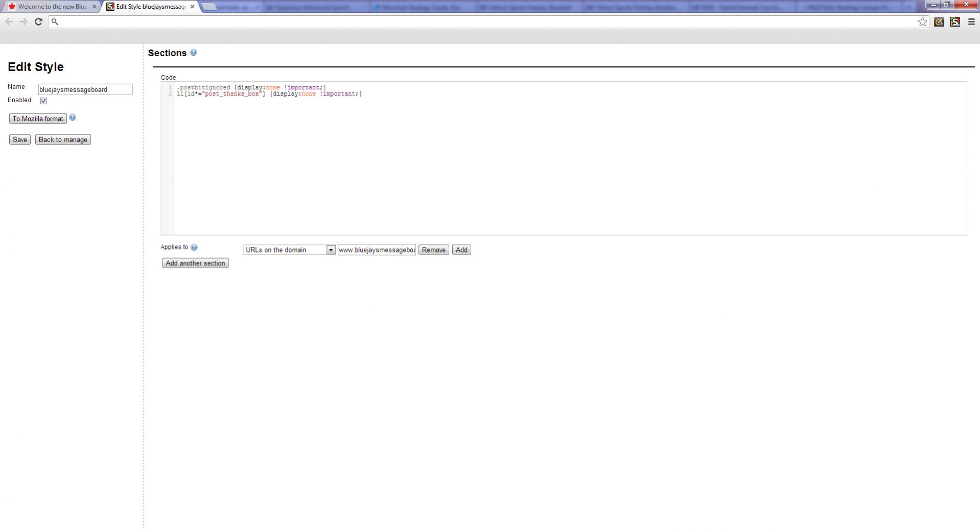The image size is (980, 530).
Task: Switch to 'Welcome to the new Blue' tab
Action: (x=51, y=7)
